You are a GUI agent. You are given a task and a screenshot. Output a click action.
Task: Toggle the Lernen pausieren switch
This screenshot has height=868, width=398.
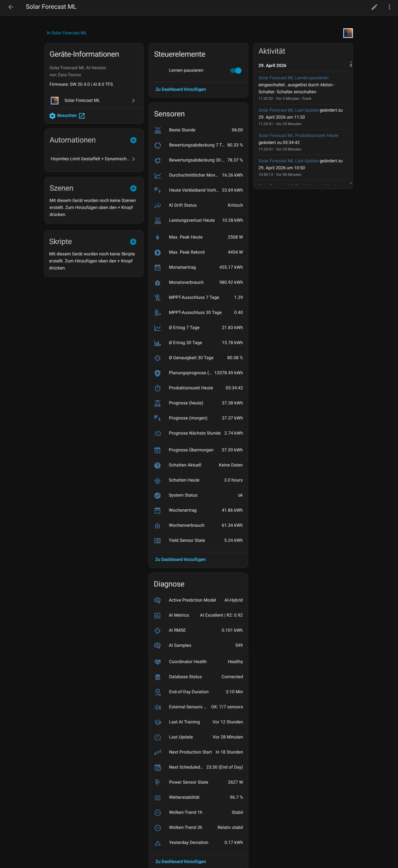[x=236, y=70]
